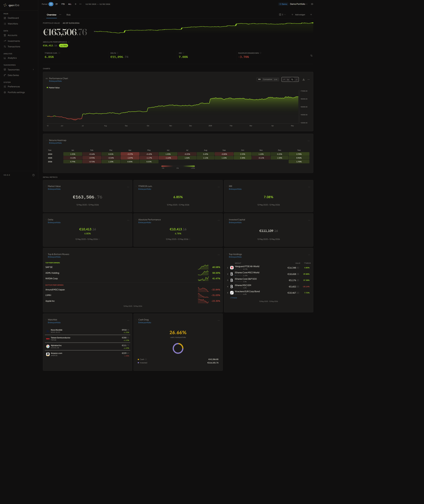Click the Demo badge
424x504 pixels.
pos(283,4)
